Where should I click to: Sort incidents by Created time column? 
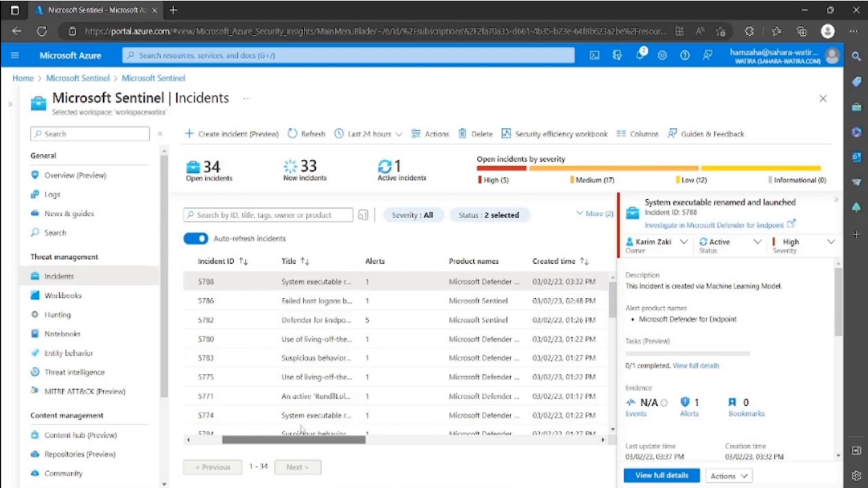[560, 261]
